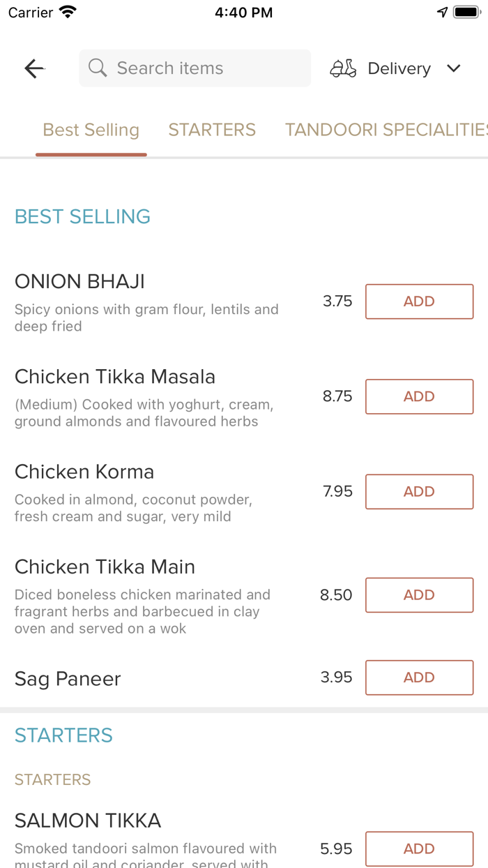Tap the delivery scooter icon
488x868 pixels.
tap(343, 68)
